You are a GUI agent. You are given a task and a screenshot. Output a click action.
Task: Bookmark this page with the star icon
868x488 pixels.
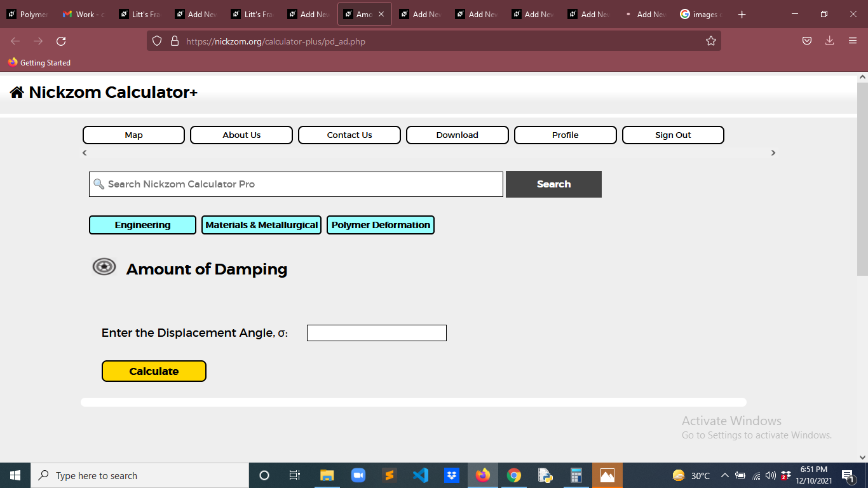[710, 41]
